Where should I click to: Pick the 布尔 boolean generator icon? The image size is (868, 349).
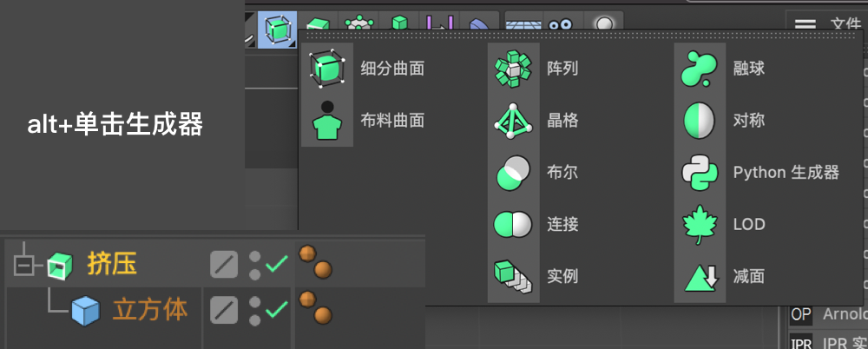tap(512, 173)
